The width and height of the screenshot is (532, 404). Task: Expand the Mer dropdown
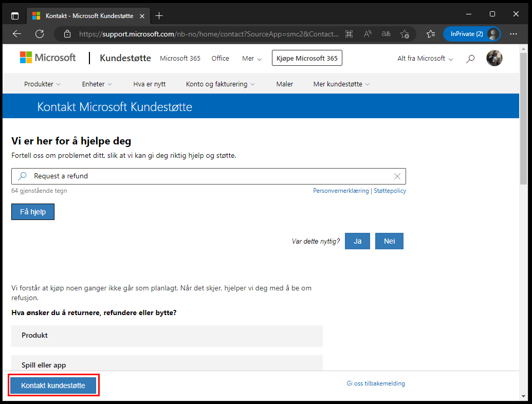coord(252,59)
